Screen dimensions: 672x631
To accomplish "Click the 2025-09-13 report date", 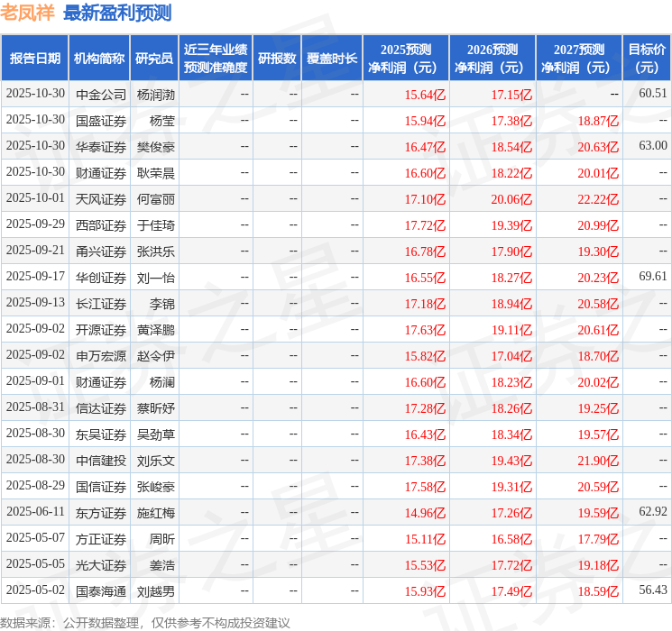I will coord(35,303).
